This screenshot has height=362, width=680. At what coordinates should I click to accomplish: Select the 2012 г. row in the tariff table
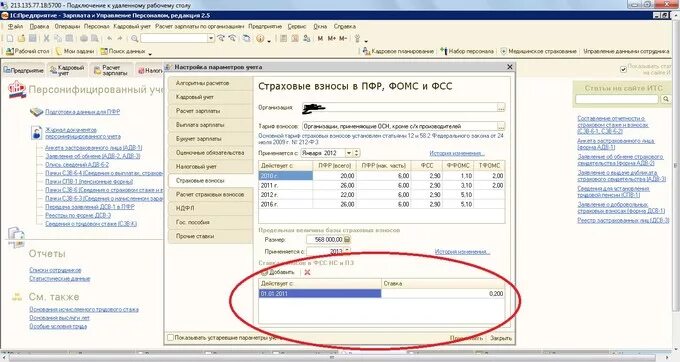click(382, 195)
